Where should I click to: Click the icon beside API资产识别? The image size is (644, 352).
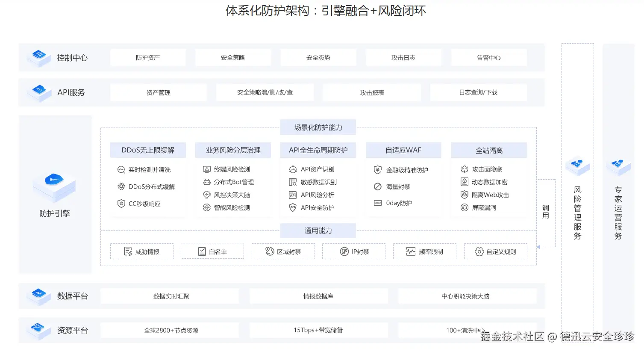[x=293, y=169]
